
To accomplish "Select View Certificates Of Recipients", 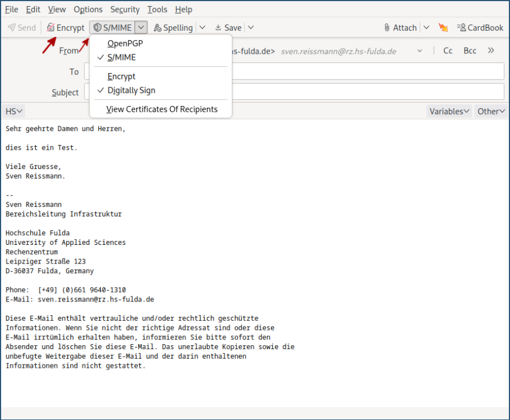I will [161, 109].
